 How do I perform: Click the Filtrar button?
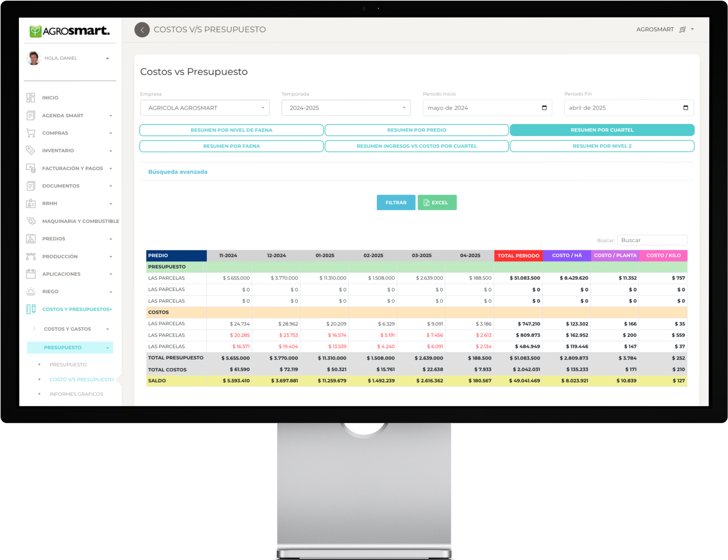coord(396,202)
